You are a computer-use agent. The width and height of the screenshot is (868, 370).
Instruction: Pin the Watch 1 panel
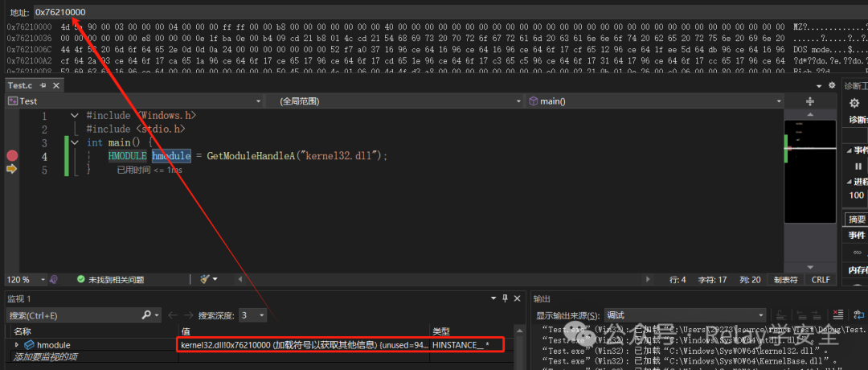click(x=505, y=298)
